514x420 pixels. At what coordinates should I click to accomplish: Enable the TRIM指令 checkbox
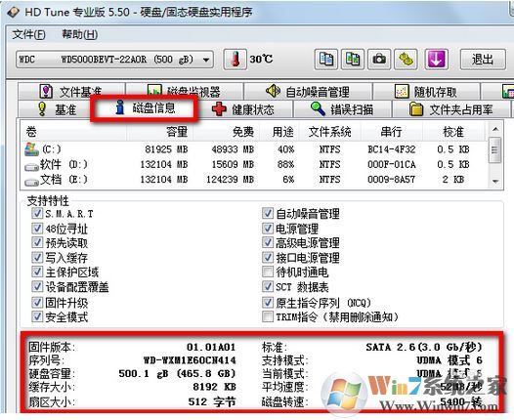point(268,316)
